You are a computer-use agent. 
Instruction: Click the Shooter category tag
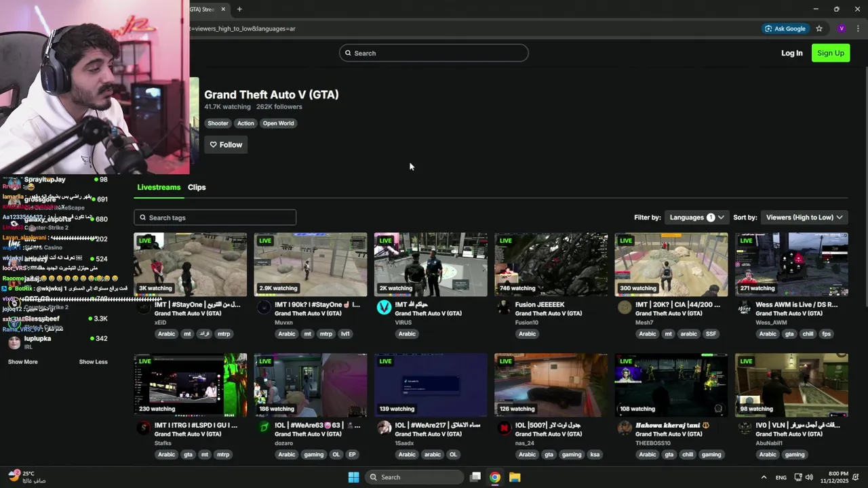pos(218,123)
